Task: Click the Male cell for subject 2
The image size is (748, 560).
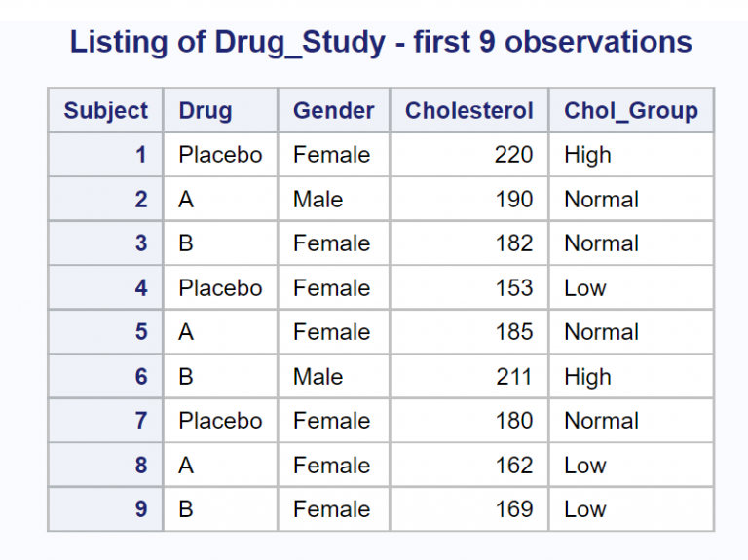Action: pyautogui.click(x=318, y=200)
